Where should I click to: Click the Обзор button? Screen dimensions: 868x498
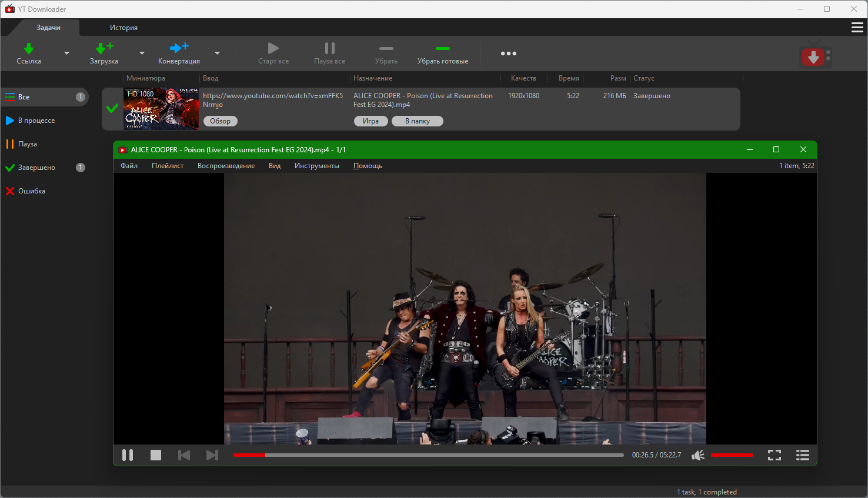tap(221, 121)
